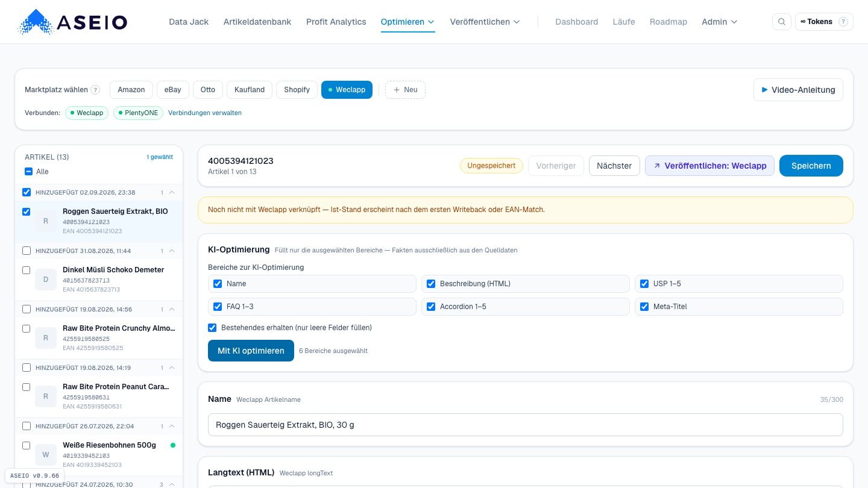868x488 pixels.
Task: Disable Bestehendes erhalten option
Action: (x=212, y=328)
